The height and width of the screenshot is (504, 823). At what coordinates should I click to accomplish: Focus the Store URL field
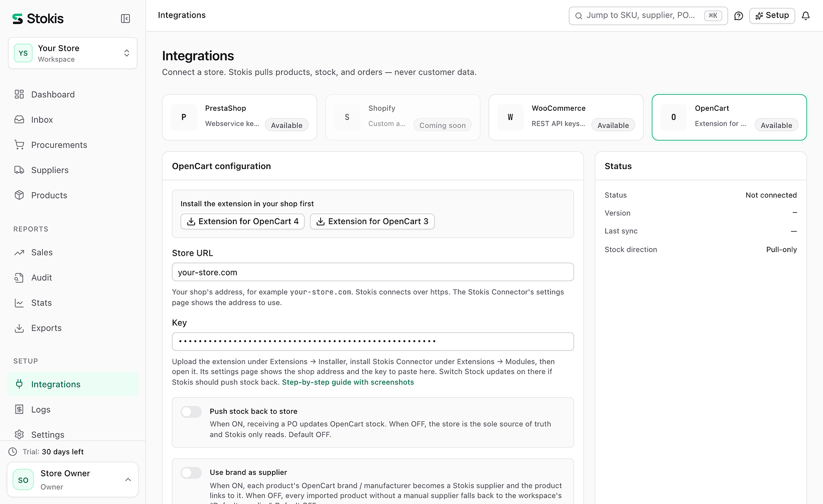tap(373, 272)
